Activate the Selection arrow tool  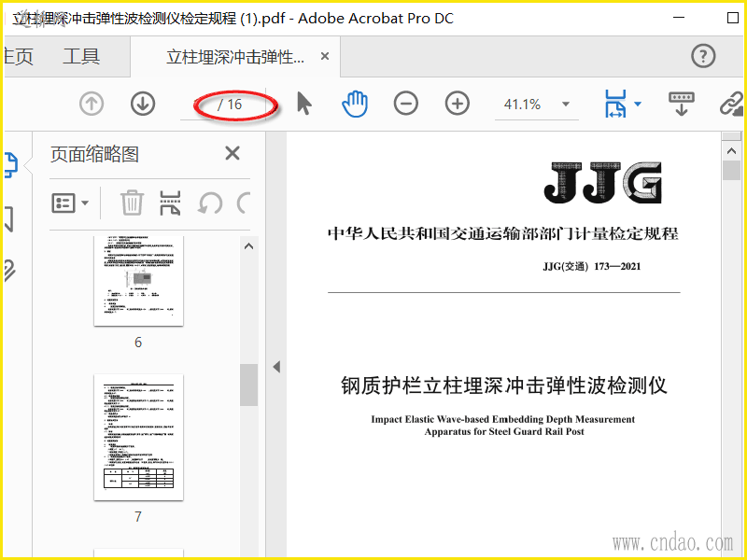pos(304,104)
